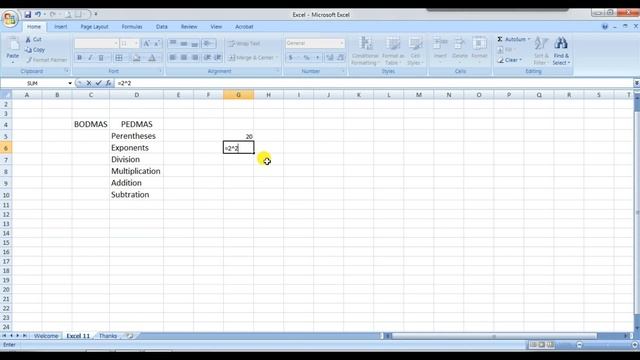Click the Orientation text rotate icon
Image resolution: width=640 pixels, height=360 pixels.
[209, 43]
